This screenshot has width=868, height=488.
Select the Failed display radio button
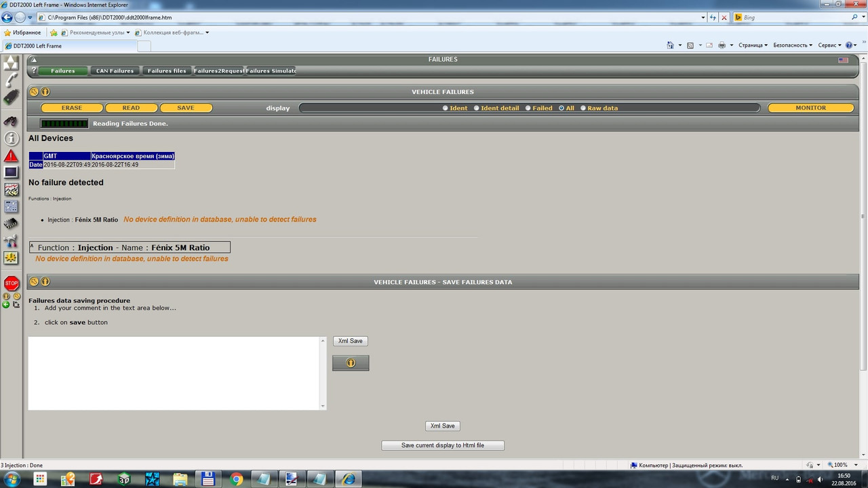tap(528, 108)
